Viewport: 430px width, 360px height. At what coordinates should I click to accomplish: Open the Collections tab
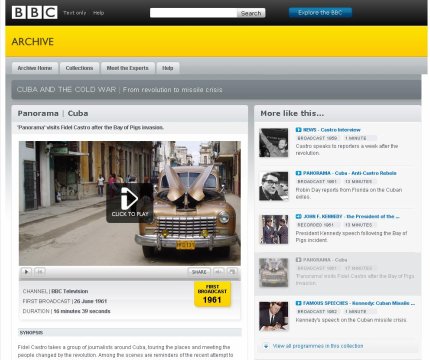pos(79,68)
